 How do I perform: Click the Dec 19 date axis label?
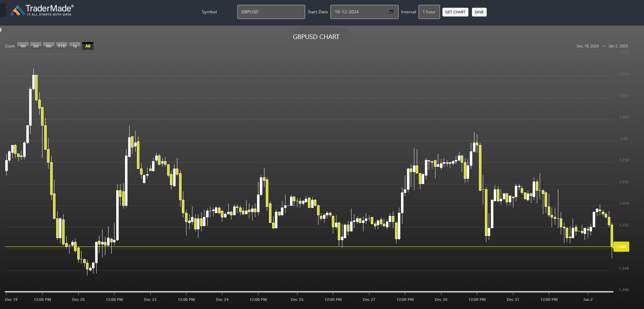click(11, 300)
